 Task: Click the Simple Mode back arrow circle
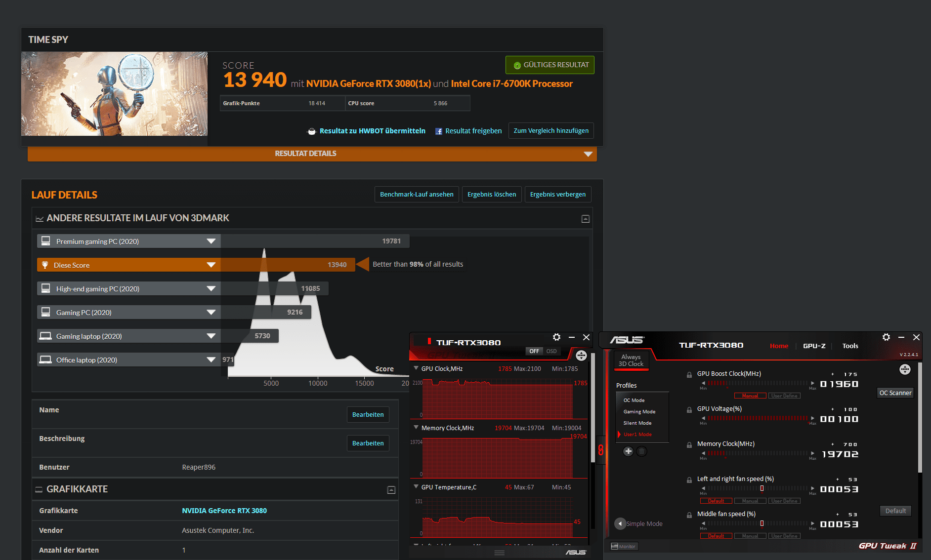(620, 523)
